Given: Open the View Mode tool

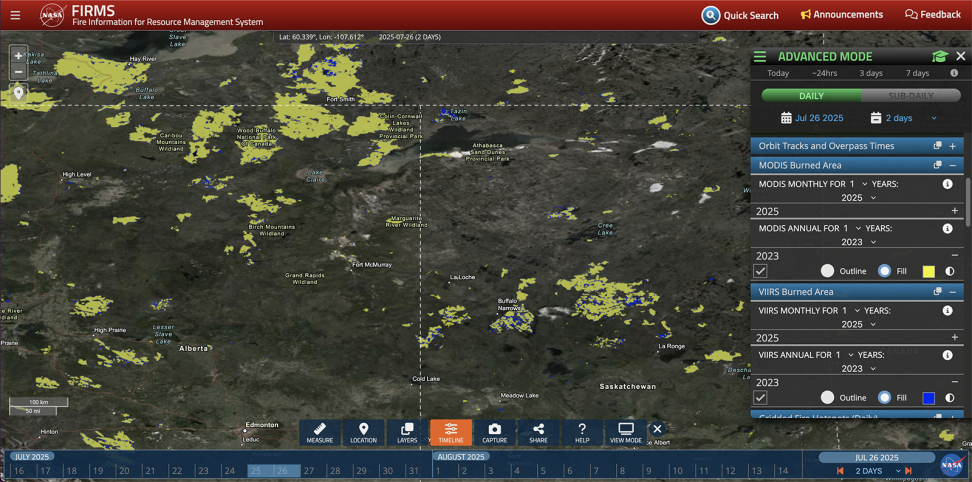Looking at the screenshot, I should tap(626, 432).
